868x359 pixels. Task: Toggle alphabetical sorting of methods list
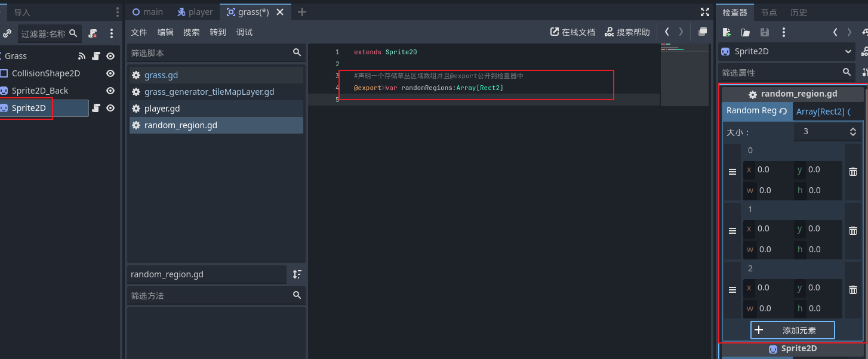[x=297, y=274]
